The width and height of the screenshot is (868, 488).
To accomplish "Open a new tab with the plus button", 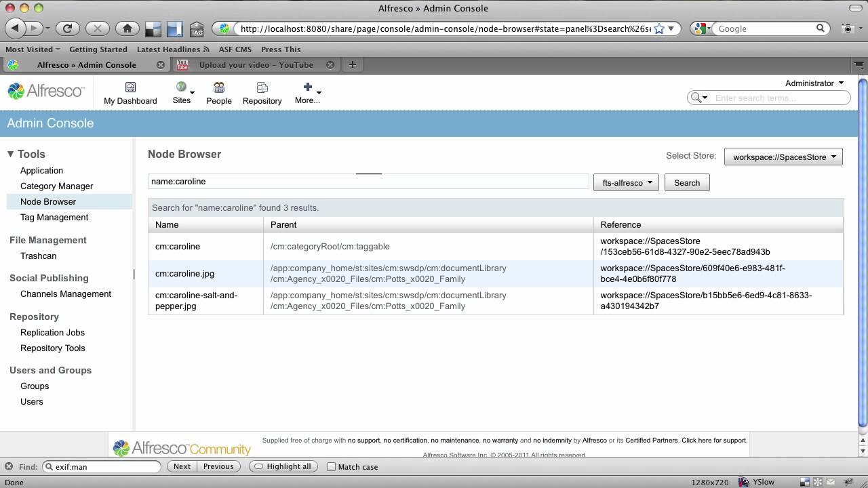I will [352, 64].
